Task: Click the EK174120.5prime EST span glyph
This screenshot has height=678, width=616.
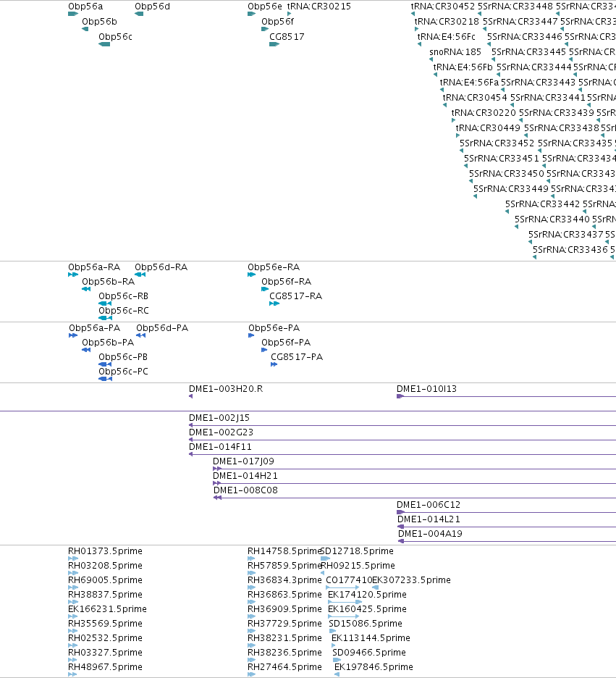Action: point(345,602)
